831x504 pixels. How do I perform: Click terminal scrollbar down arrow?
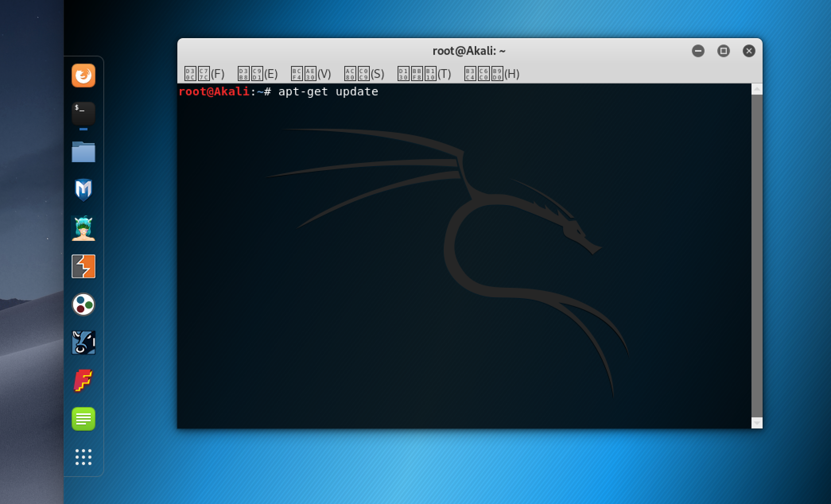click(x=757, y=423)
